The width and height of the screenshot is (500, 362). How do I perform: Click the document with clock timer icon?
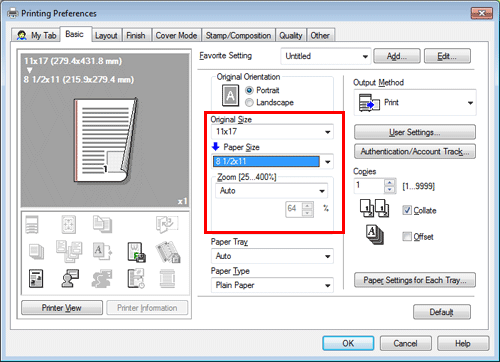tap(136, 278)
